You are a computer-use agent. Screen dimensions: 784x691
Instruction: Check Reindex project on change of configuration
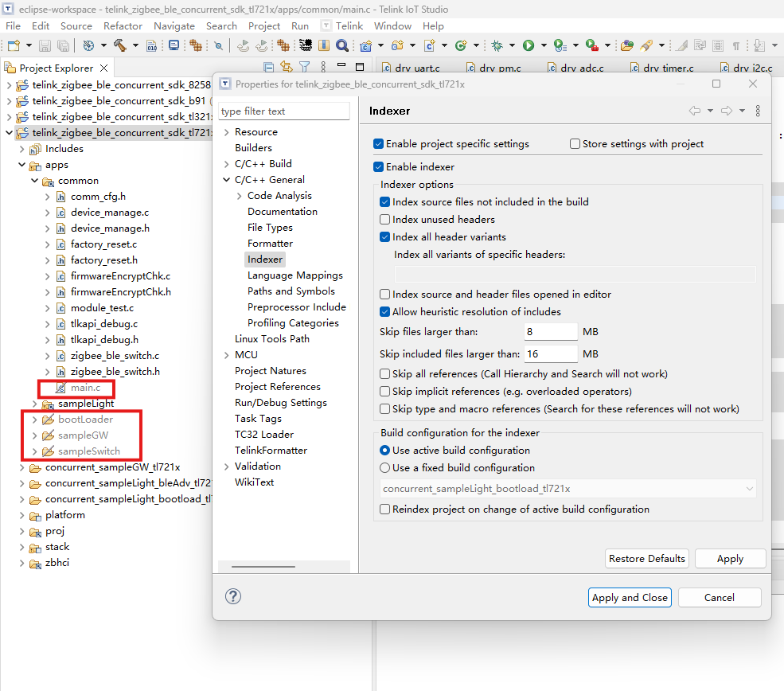[385, 509]
